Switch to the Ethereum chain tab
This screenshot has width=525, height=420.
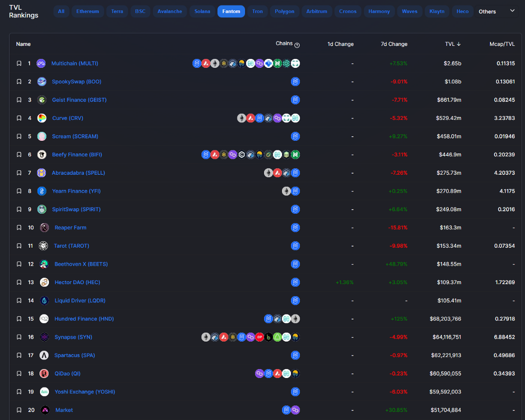(87, 11)
